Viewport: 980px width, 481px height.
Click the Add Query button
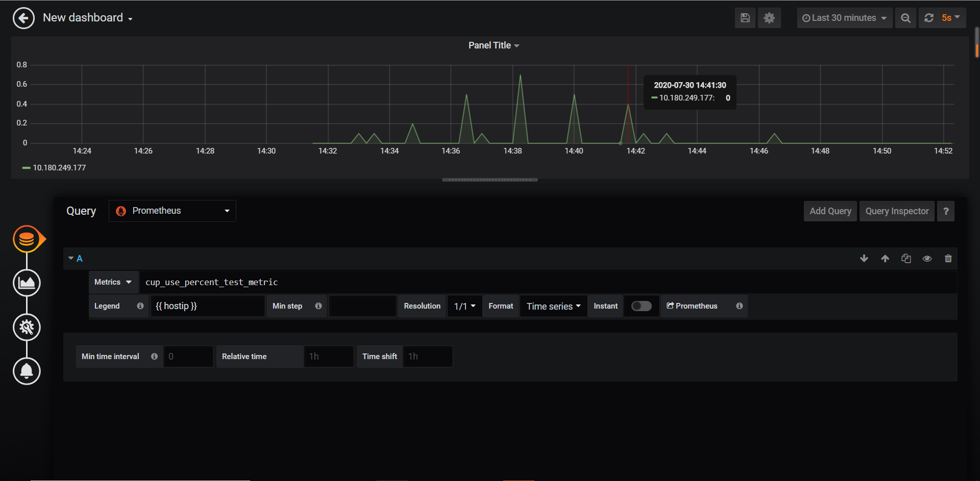[830, 211]
